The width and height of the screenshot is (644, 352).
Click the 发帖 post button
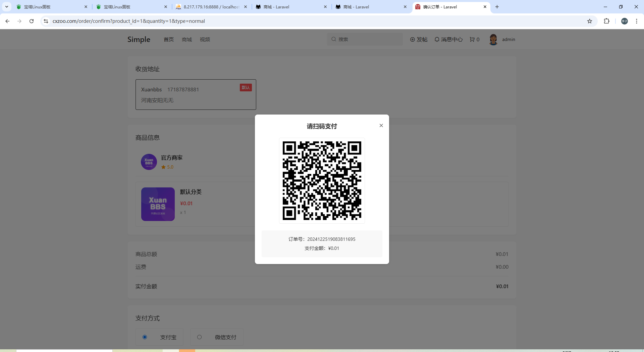pyautogui.click(x=419, y=39)
